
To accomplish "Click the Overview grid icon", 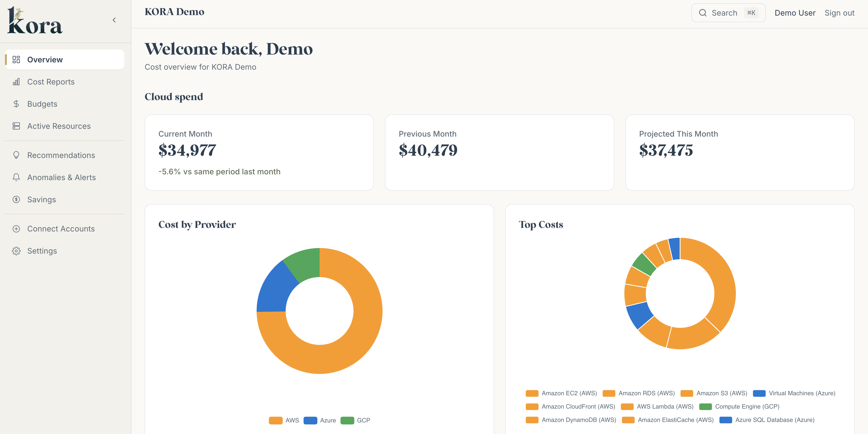I will click(16, 60).
